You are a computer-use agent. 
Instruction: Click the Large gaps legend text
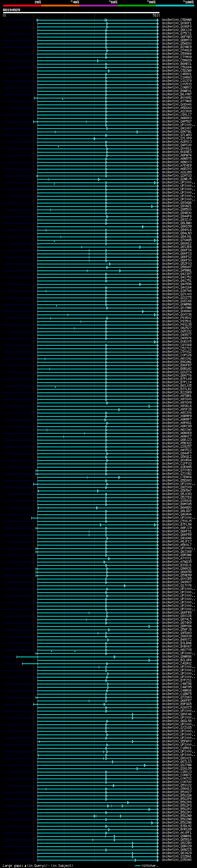(38, 865)
